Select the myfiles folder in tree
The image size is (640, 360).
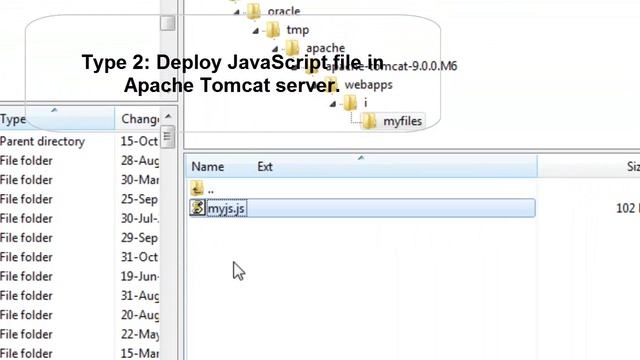click(402, 121)
